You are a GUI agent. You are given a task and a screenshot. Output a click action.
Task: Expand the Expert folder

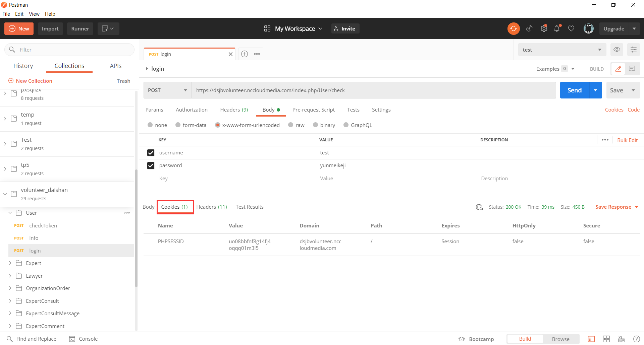tap(10, 263)
